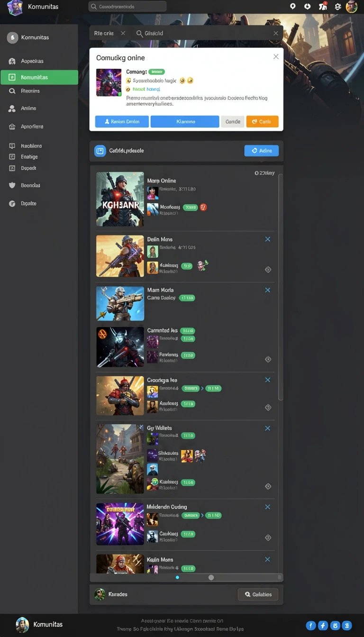
Task: Click the game thumbnail in the Comudkg dialog
Action: click(109, 82)
